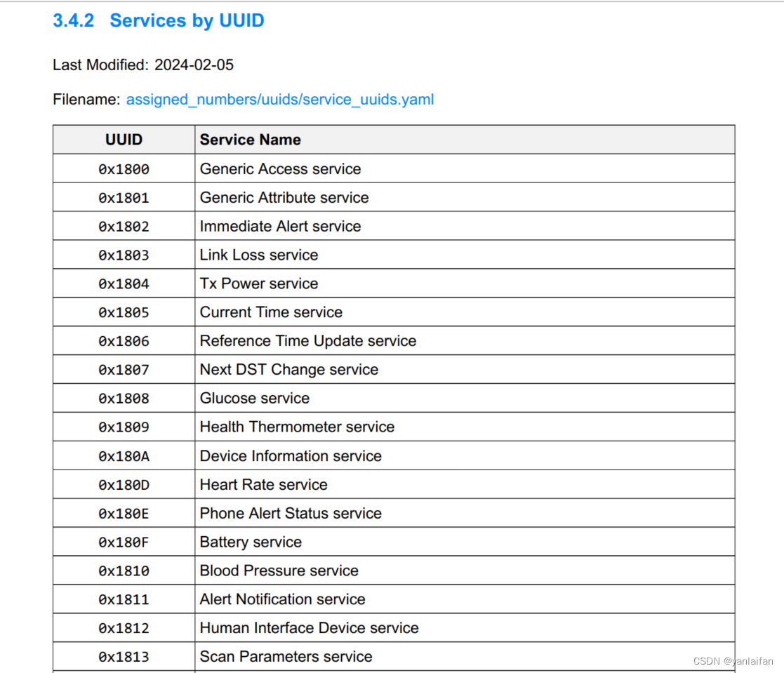Viewport: 784px width, 673px height.
Task: Click the Generic Attribute service row
Action: (284, 197)
